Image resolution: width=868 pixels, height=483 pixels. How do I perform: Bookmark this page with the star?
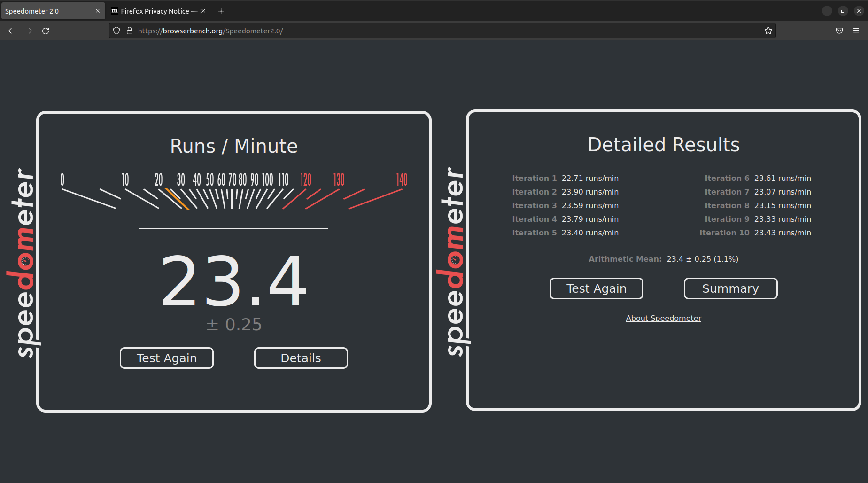[x=768, y=31]
